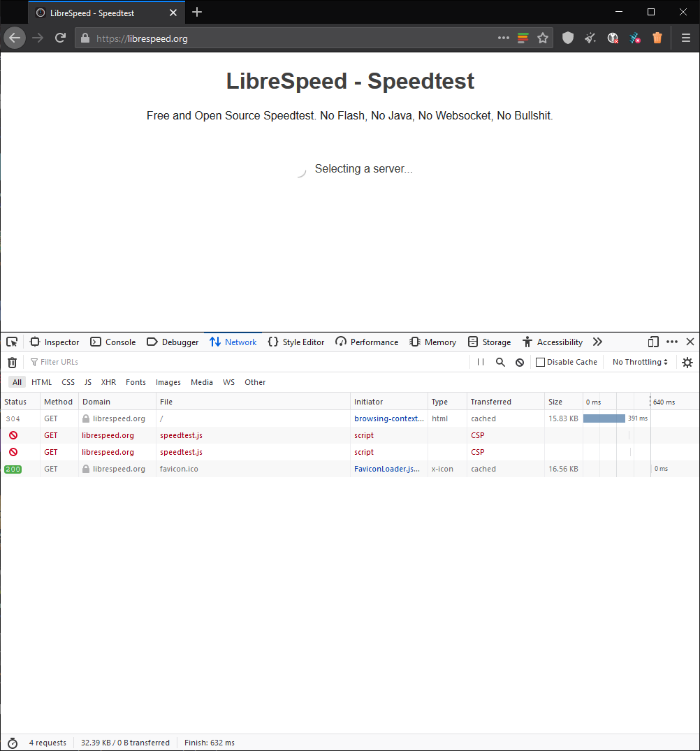Open the FaviconLoader.js initiator link
The width and height of the screenshot is (700, 751).
click(386, 469)
